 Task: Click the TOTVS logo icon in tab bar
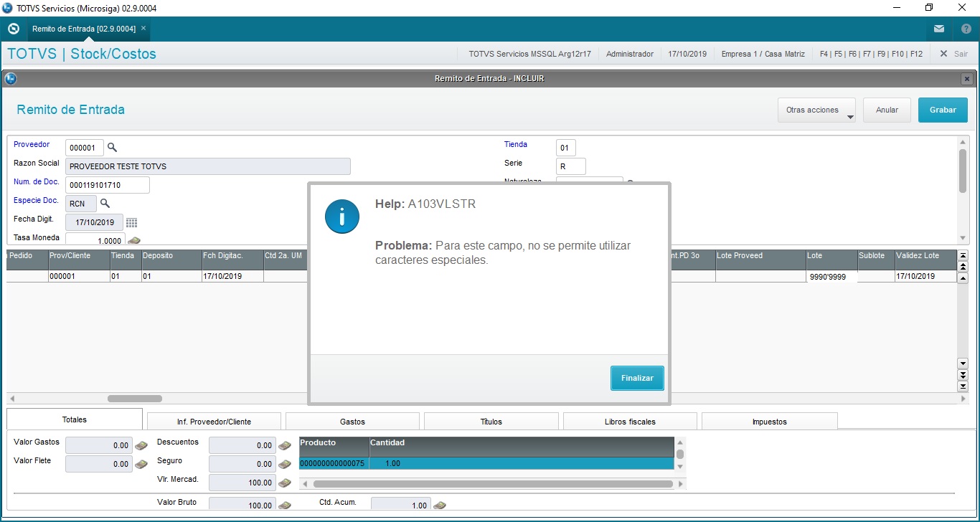(x=13, y=29)
